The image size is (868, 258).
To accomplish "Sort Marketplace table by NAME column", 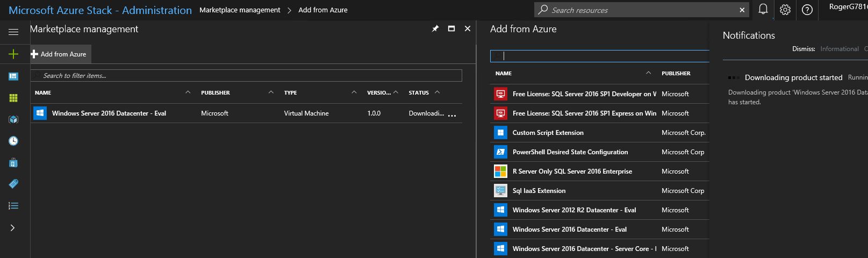I will tap(43, 92).
